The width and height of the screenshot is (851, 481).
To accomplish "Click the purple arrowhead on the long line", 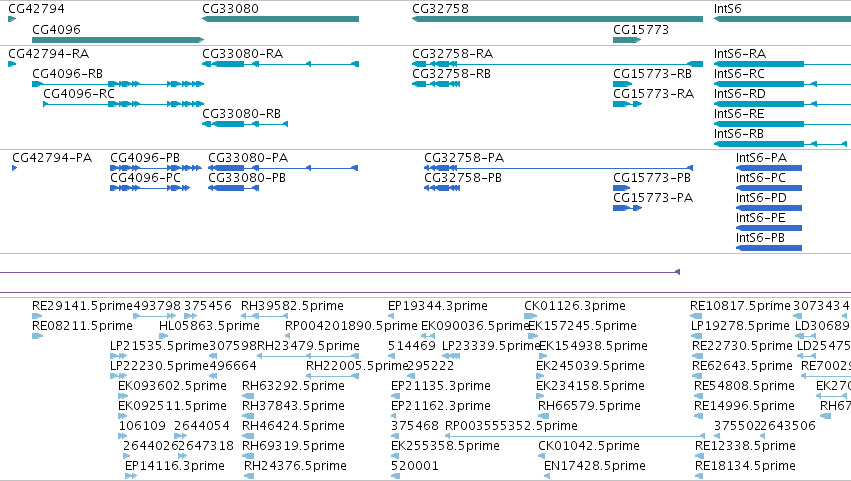I will coord(677,272).
